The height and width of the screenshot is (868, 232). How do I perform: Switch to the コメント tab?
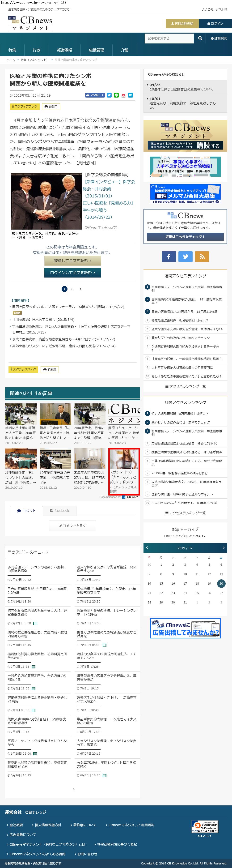click(26, 510)
